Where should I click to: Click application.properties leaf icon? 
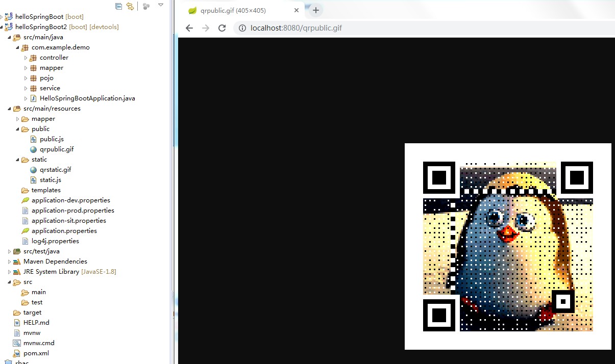coord(25,231)
